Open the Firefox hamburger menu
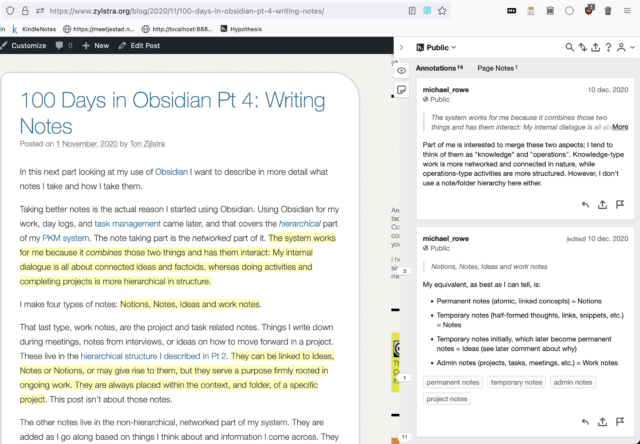This screenshot has width=640, height=444. (x=627, y=11)
